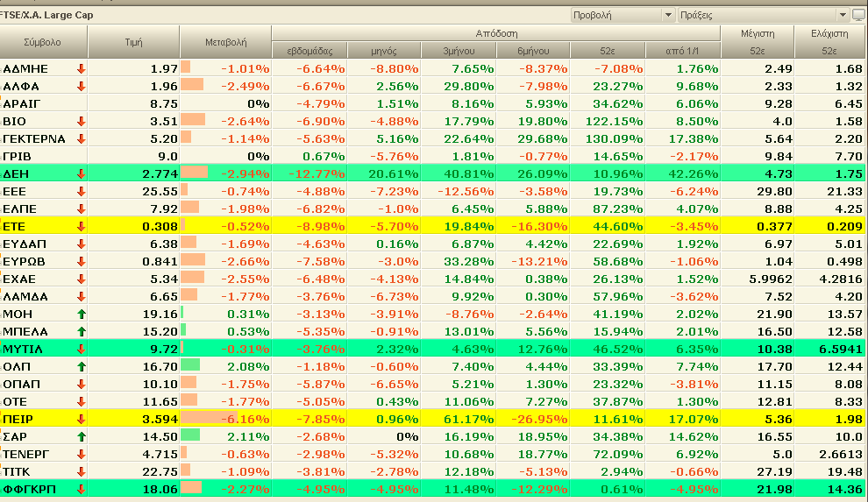Sort by the Τιμή column header
Screen dimensions: 868x502
tap(133, 42)
